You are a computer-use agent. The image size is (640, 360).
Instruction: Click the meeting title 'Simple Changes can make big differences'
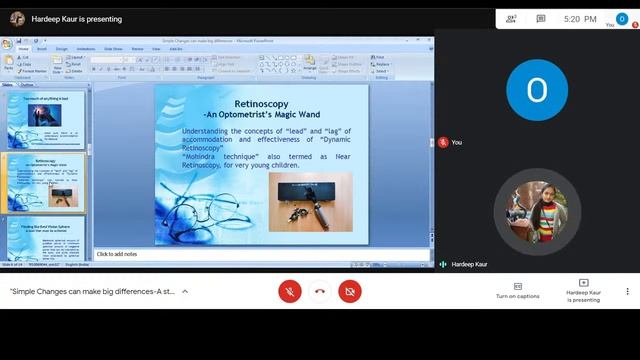(x=93, y=291)
